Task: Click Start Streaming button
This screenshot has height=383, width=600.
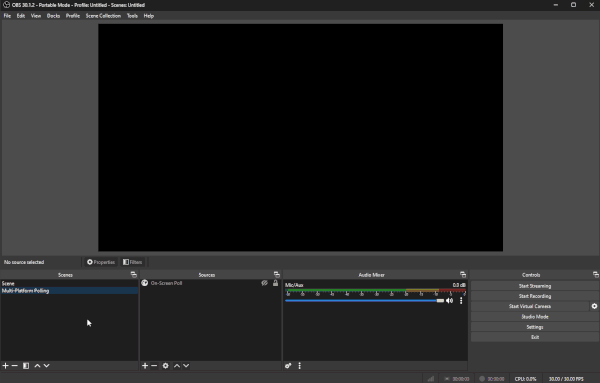Action: [535, 286]
